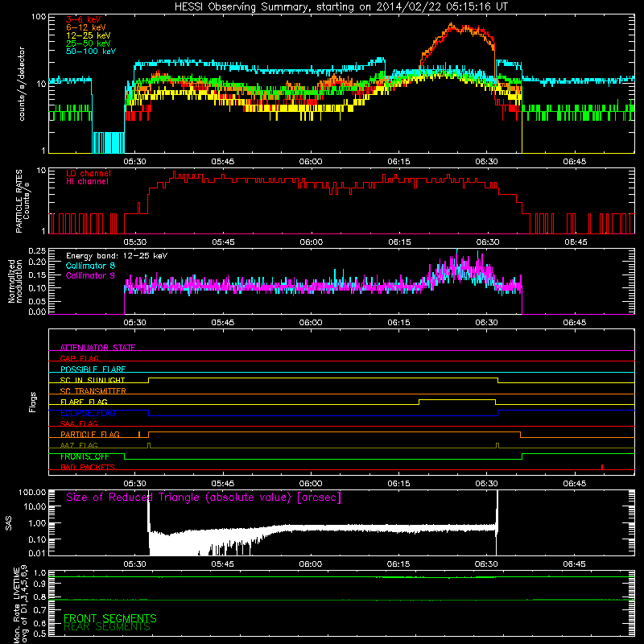Click the counts/s/detector axis label
The width and height of the screenshot is (644, 644).
click(x=22, y=84)
